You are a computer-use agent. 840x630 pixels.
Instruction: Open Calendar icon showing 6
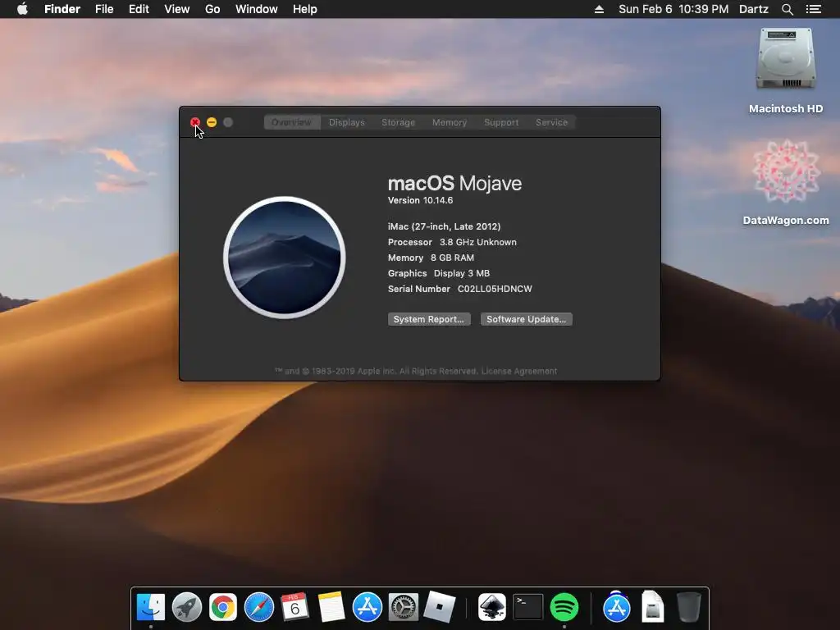(294, 607)
